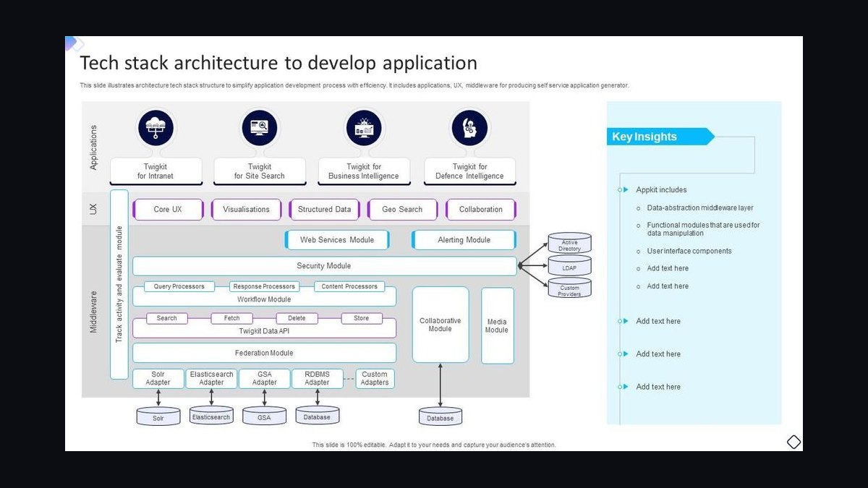Select the Workflow Module label
The image size is (868, 488).
point(264,299)
